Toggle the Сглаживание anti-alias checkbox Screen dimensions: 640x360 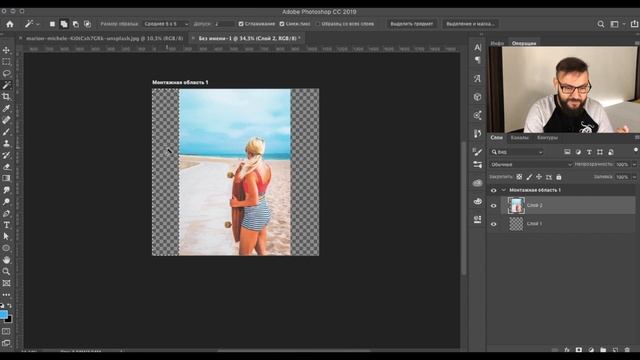[x=241, y=24]
